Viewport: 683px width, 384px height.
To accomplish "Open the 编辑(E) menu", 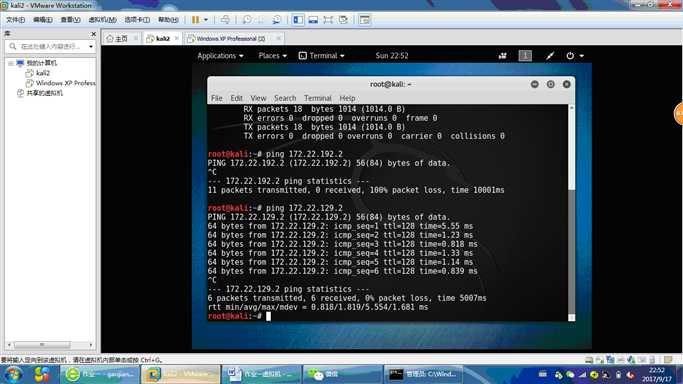I will (43, 20).
